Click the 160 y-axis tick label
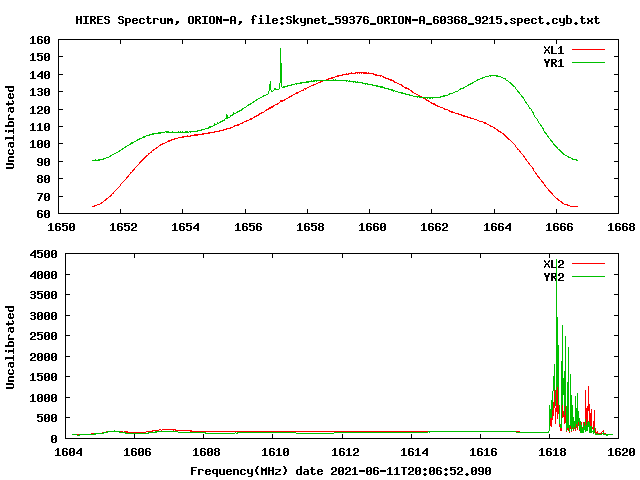Screen dimensions: 640x480 [40, 40]
